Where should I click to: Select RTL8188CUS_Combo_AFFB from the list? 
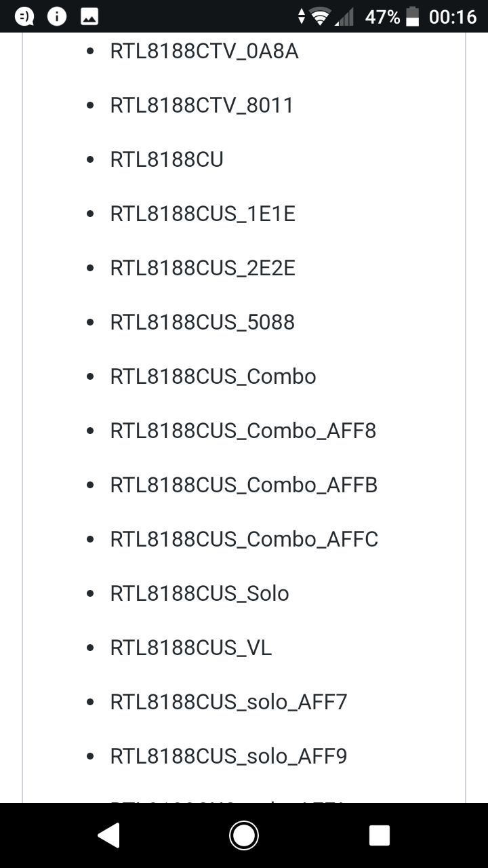243,485
